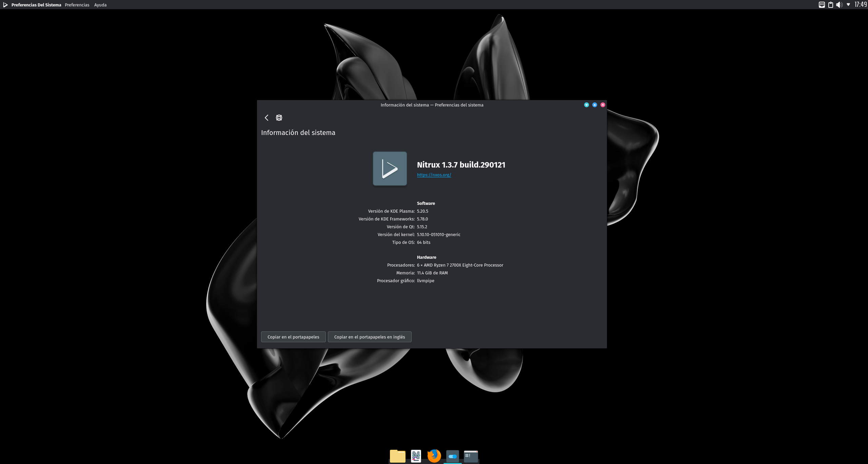Launch Firefox from dock
This screenshot has width=868, height=464.
pyautogui.click(x=434, y=456)
